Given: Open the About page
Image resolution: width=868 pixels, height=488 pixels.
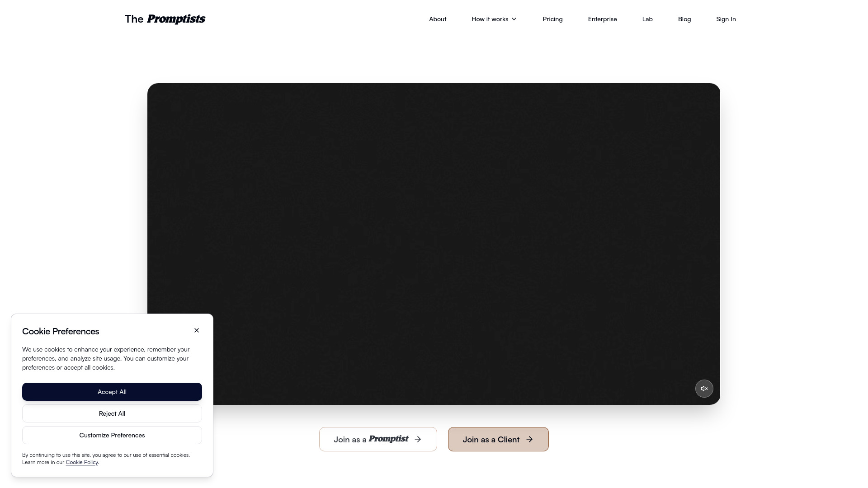Looking at the screenshot, I should click(x=438, y=19).
